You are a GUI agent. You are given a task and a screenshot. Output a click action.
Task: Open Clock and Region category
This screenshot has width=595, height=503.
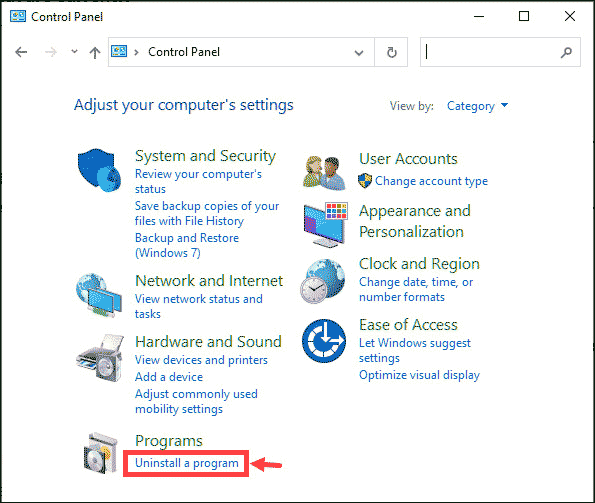tap(419, 264)
